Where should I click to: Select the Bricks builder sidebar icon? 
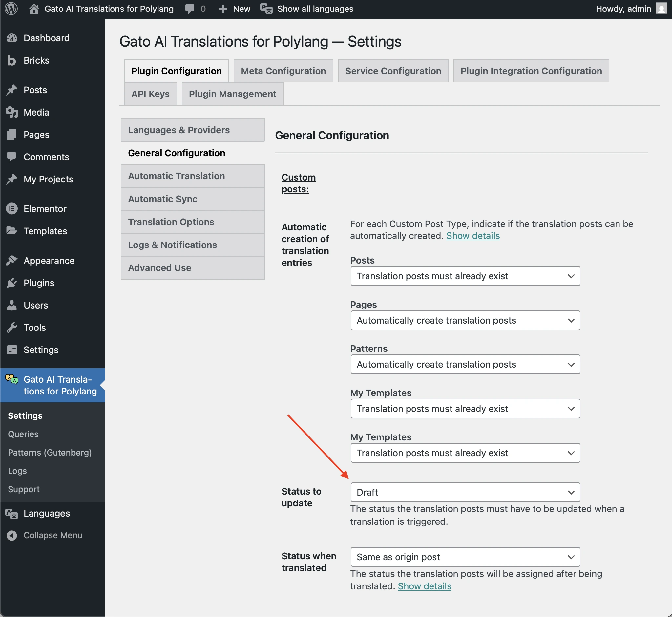coord(11,60)
